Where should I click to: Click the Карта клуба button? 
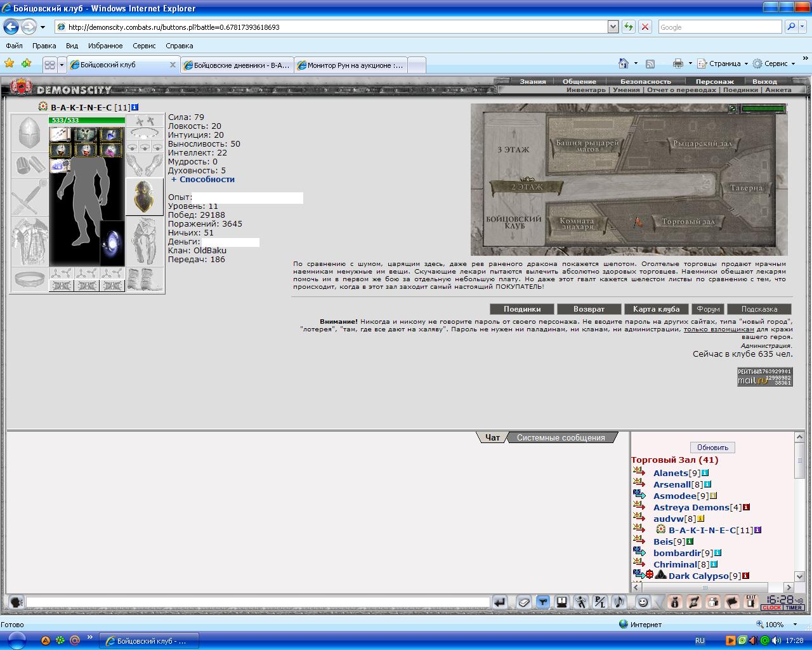click(x=656, y=309)
